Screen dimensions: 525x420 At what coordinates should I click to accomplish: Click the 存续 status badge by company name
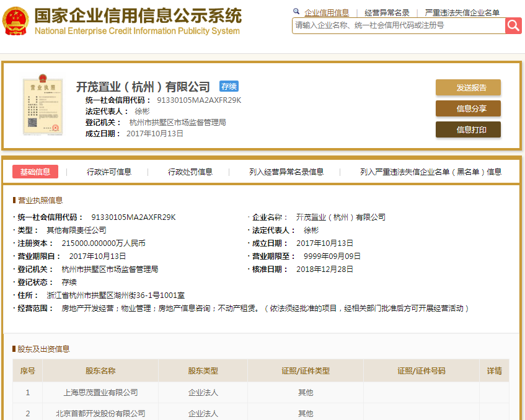[x=229, y=86]
